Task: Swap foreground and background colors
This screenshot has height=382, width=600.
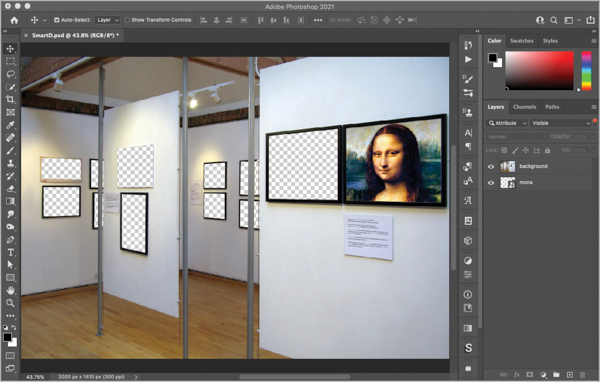Action: click(14, 328)
